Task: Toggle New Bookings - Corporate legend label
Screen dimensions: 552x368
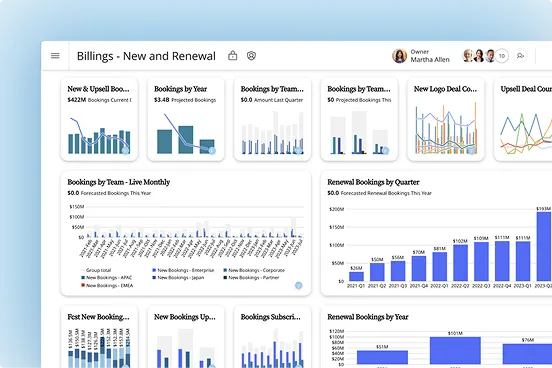Action: [257, 270]
